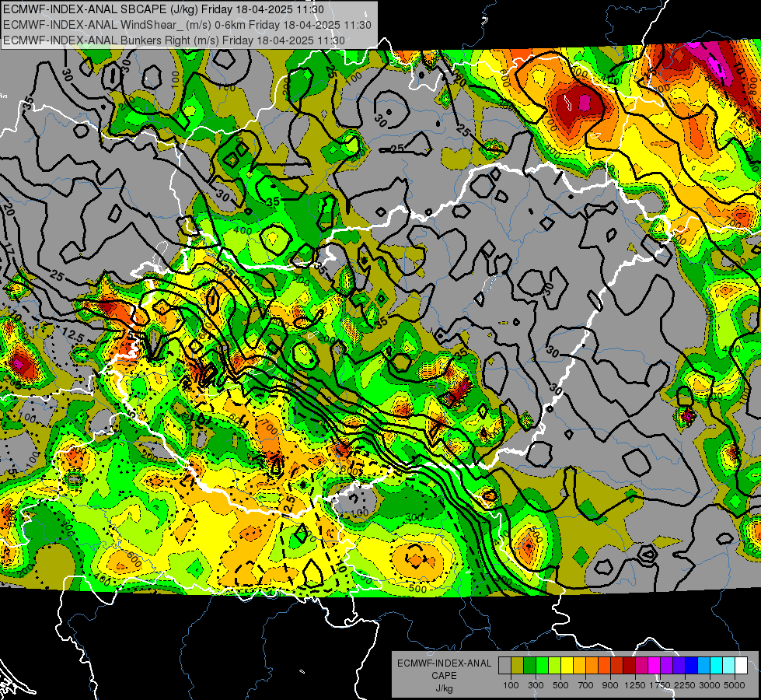
Task: Click the ECMWF-INDEX-ANAL legend heading
Action: click(x=445, y=663)
